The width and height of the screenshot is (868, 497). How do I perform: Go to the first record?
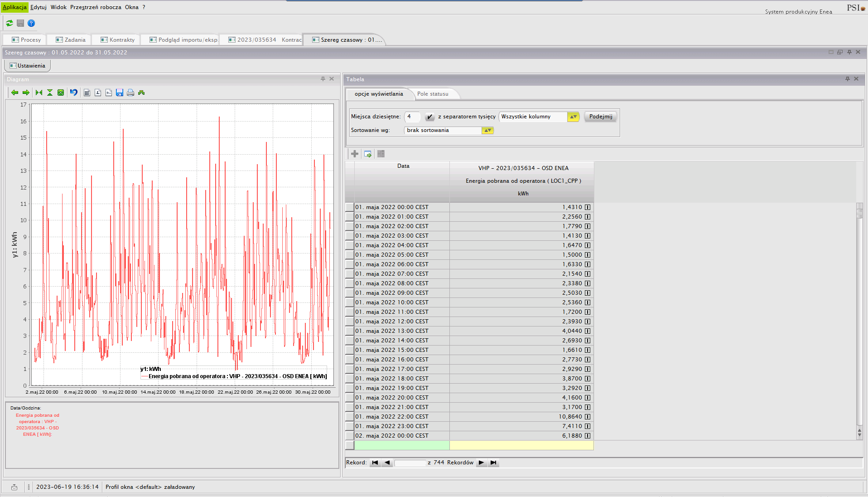(375, 463)
